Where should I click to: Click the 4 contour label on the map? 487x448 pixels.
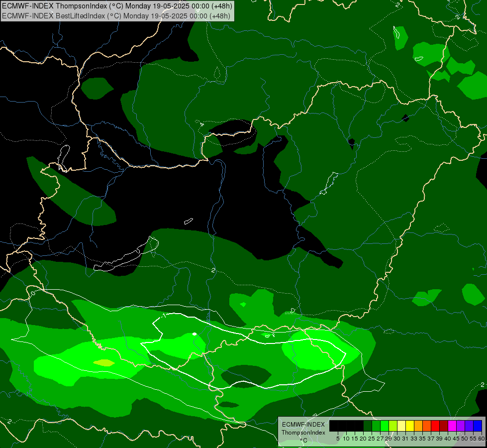(201, 124)
